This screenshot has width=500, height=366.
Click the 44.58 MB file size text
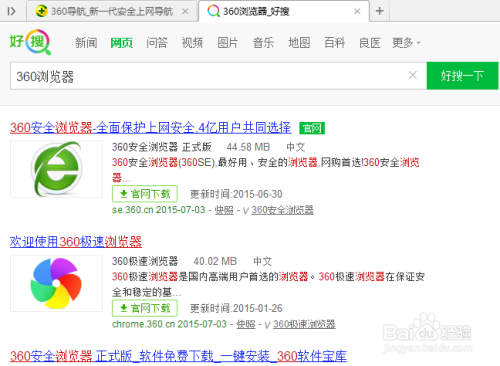tap(248, 147)
